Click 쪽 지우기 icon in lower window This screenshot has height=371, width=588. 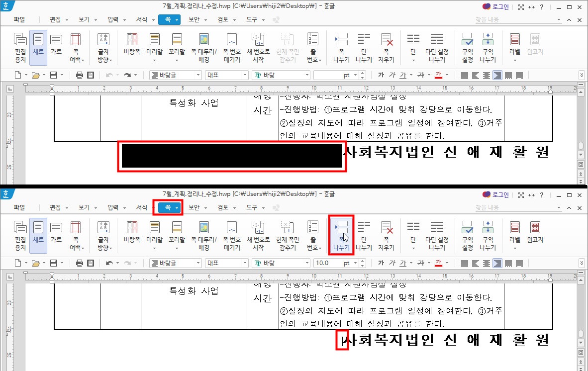coord(386,236)
